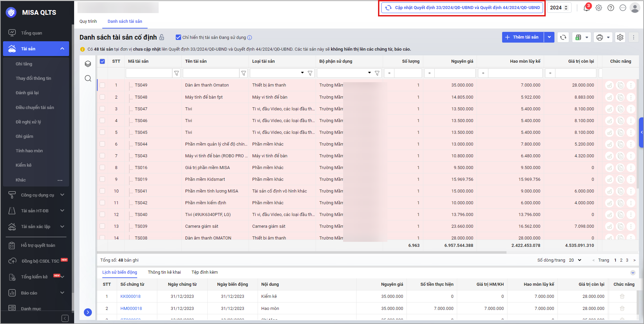The width and height of the screenshot is (644, 324).
Task: Click the Tên tài sản filter input field
Action: (x=211, y=73)
